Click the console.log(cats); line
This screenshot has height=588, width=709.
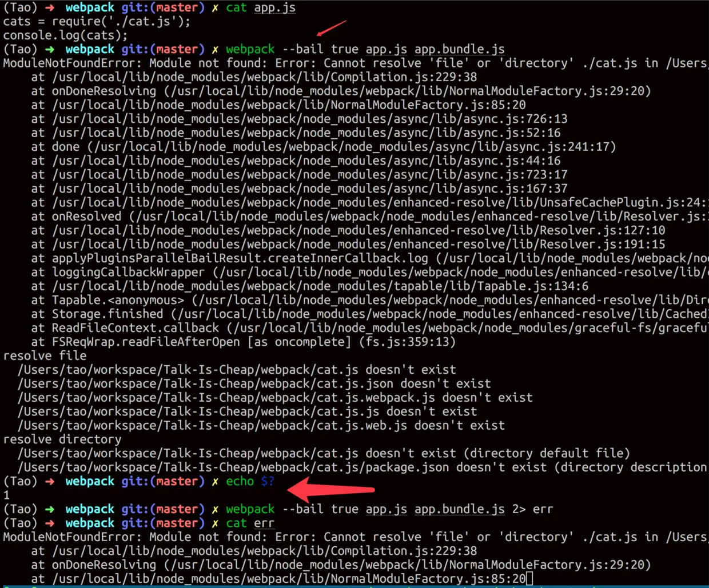click(x=66, y=35)
